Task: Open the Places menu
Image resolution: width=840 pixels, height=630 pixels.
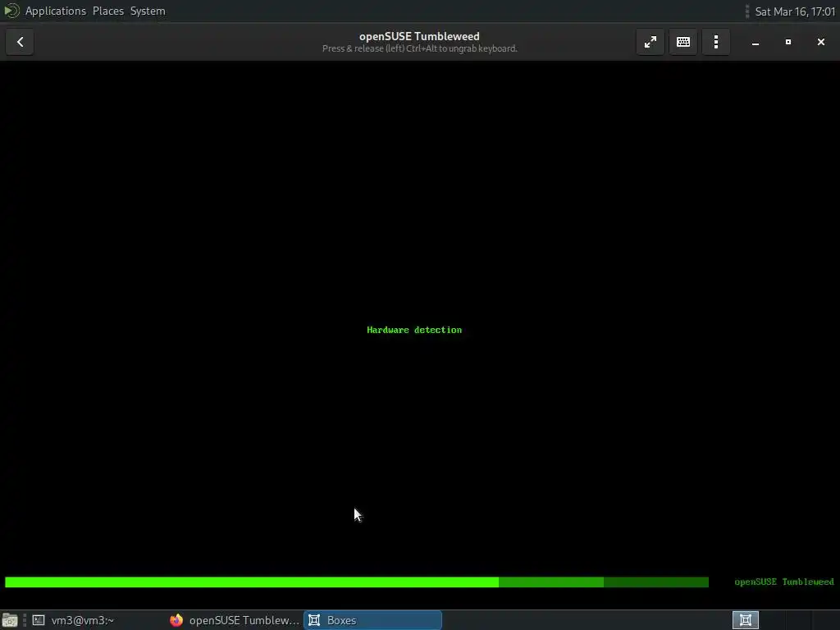Action: pyautogui.click(x=108, y=11)
